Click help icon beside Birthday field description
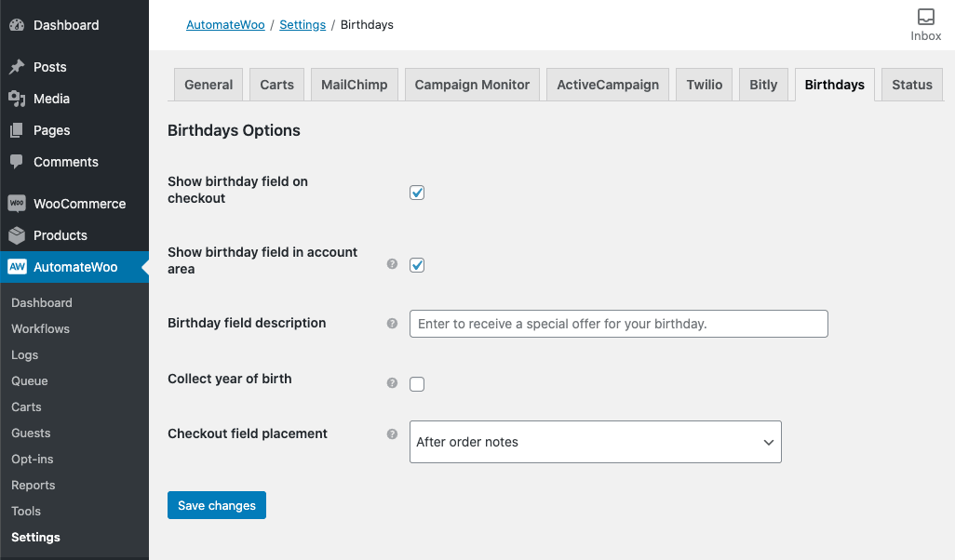 click(x=392, y=324)
